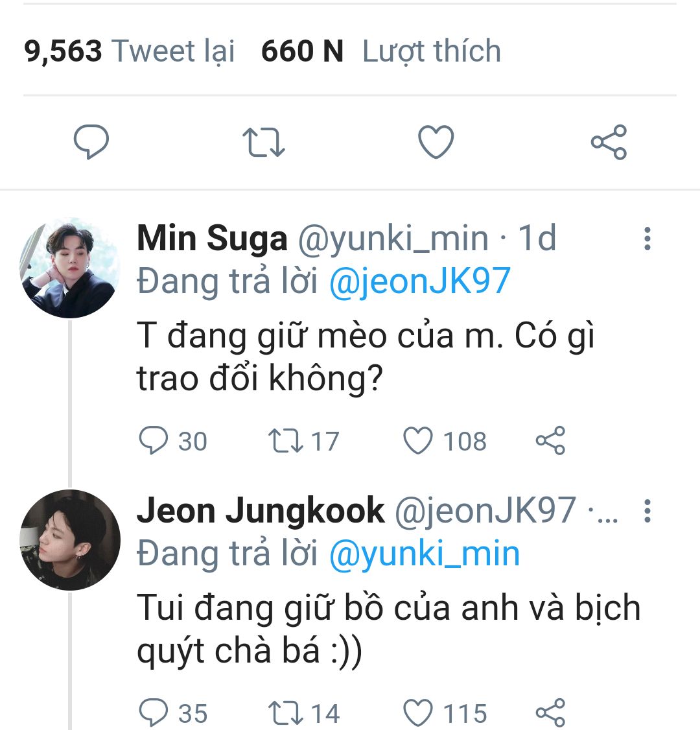View the 660 N Lượt thích list
The height and width of the screenshot is (730, 700).
(x=381, y=51)
